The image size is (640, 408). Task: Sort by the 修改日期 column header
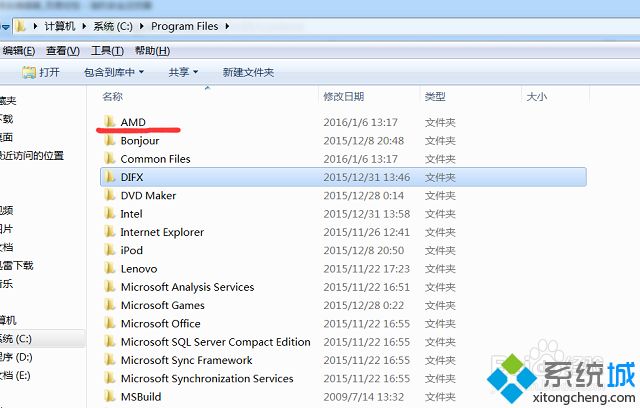[344, 97]
